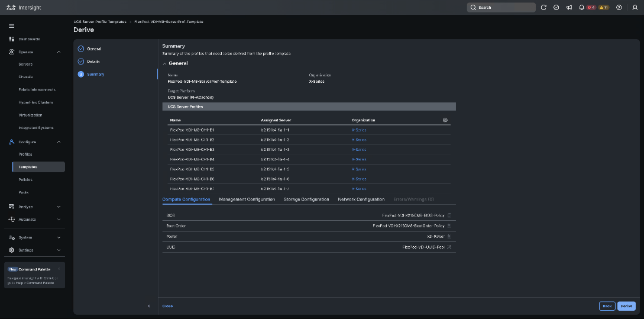Viewport: 644px width, 319px height.
Task: Open the hamburger navigation menu
Action: pos(11,26)
